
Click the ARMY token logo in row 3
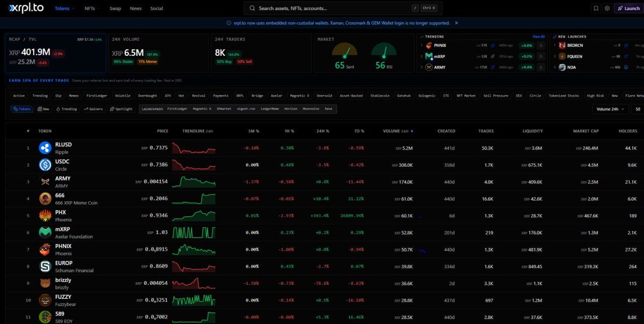[x=45, y=182]
